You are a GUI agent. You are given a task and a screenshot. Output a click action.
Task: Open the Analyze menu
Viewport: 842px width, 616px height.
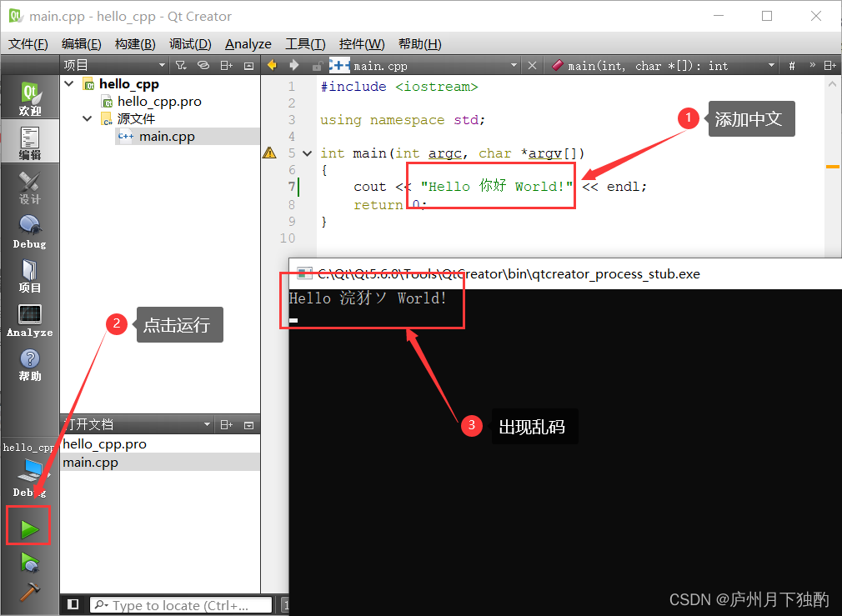248,44
